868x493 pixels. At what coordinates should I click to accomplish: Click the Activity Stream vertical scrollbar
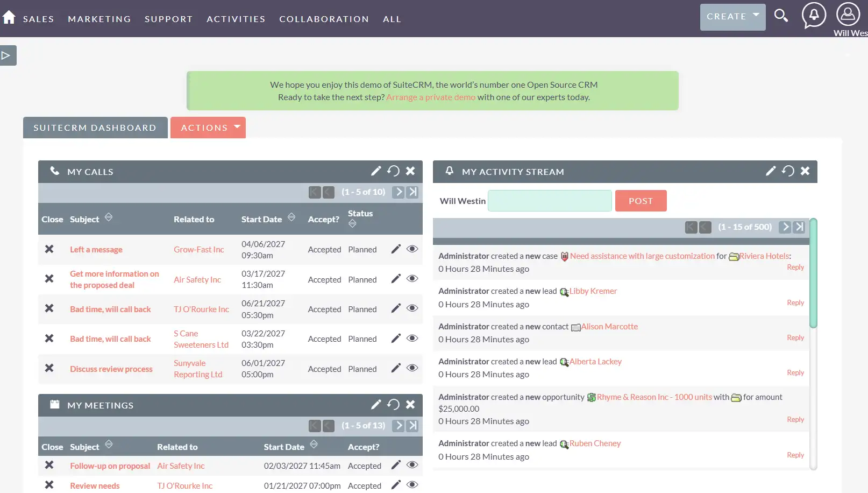pos(813,273)
